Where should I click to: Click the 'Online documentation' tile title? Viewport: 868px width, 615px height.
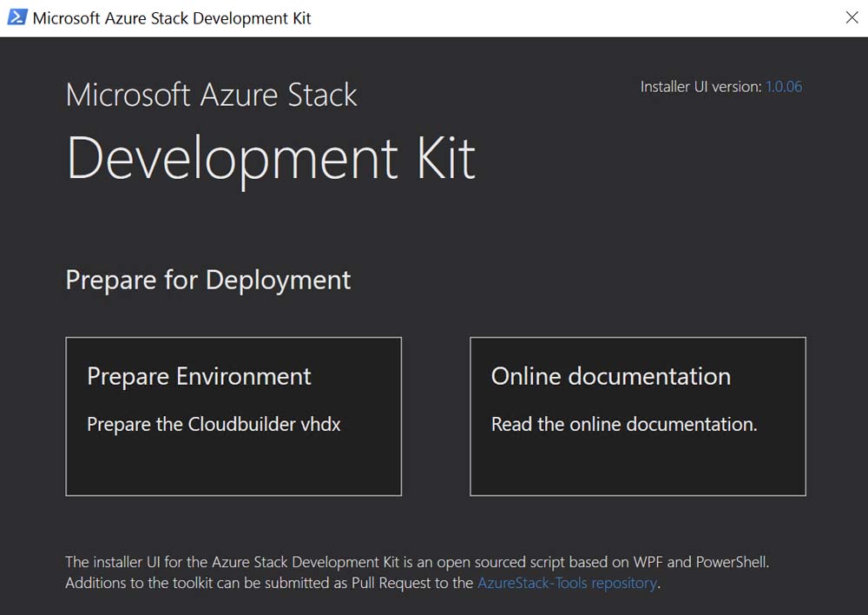click(x=610, y=376)
